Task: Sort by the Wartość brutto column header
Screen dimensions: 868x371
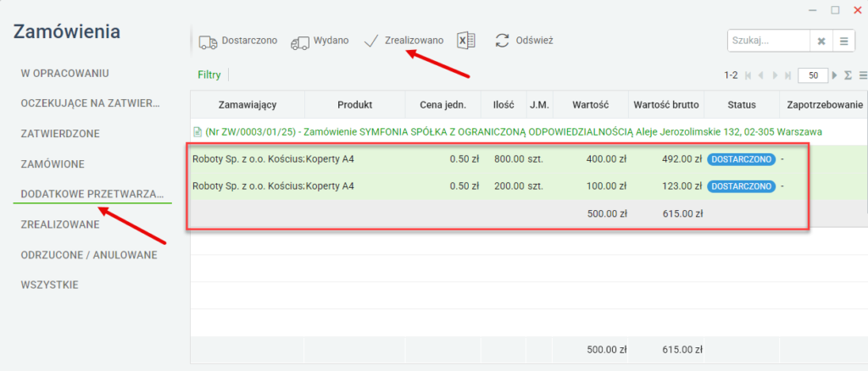Action: coord(666,104)
